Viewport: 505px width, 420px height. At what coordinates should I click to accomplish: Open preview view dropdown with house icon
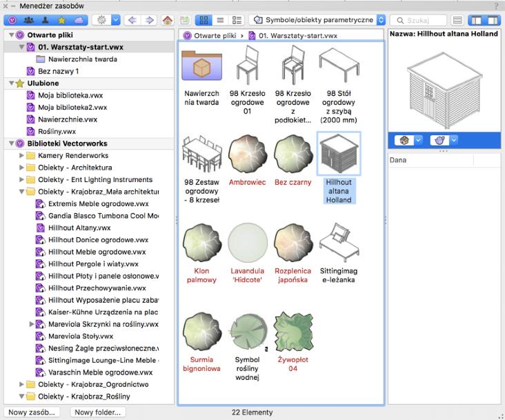pos(408,140)
